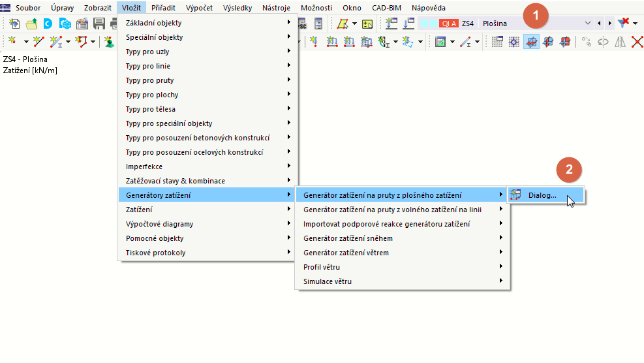Select Simulace větru entry
Viewport: 644px width, 363px height.
(x=403, y=281)
